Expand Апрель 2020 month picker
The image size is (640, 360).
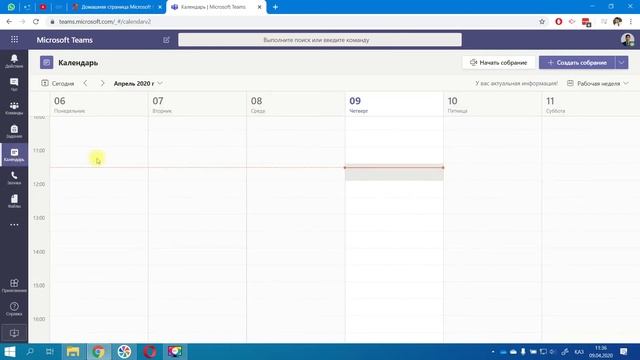(138, 83)
